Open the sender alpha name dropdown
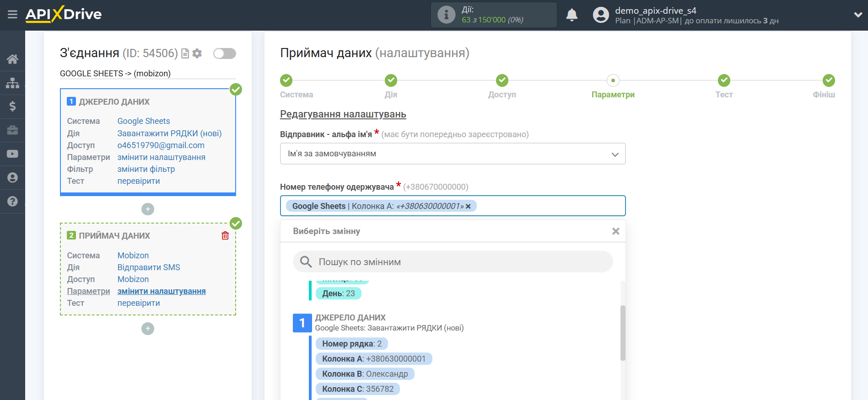Viewport: 868px width, 400px height. pos(453,154)
